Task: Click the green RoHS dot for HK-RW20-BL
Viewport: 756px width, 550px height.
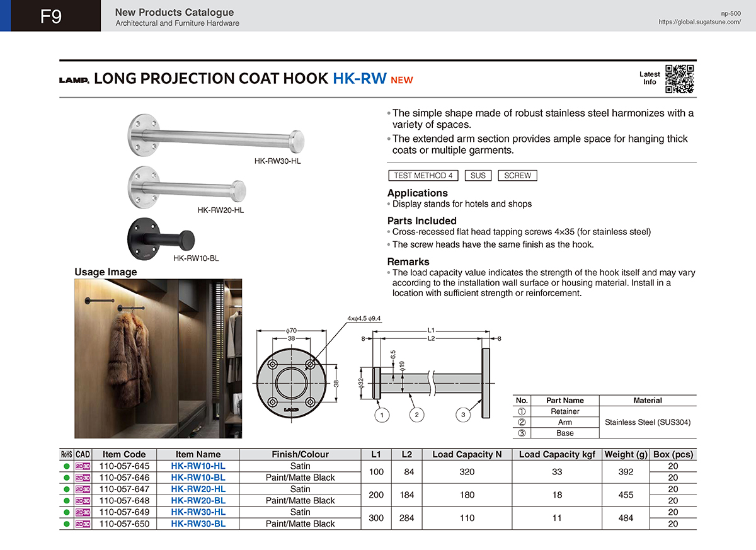Action: pyautogui.click(x=66, y=501)
